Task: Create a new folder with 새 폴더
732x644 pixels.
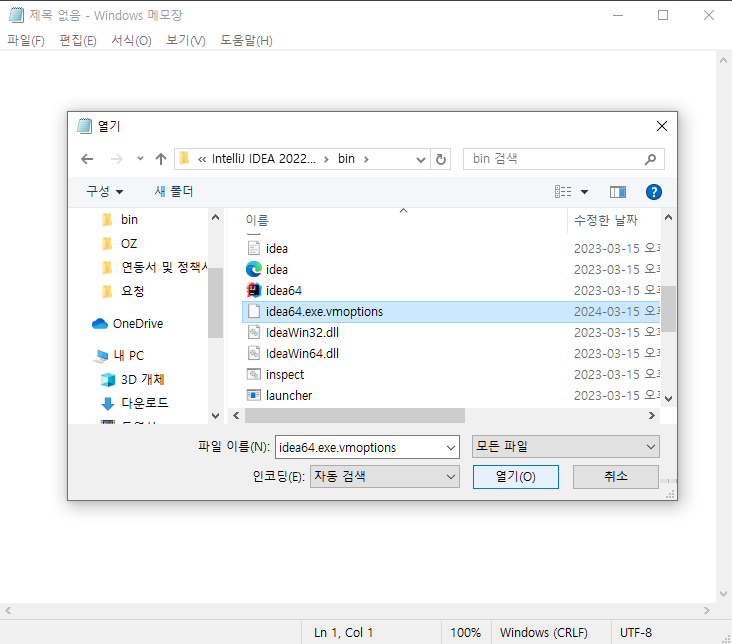Action: pos(174,191)
